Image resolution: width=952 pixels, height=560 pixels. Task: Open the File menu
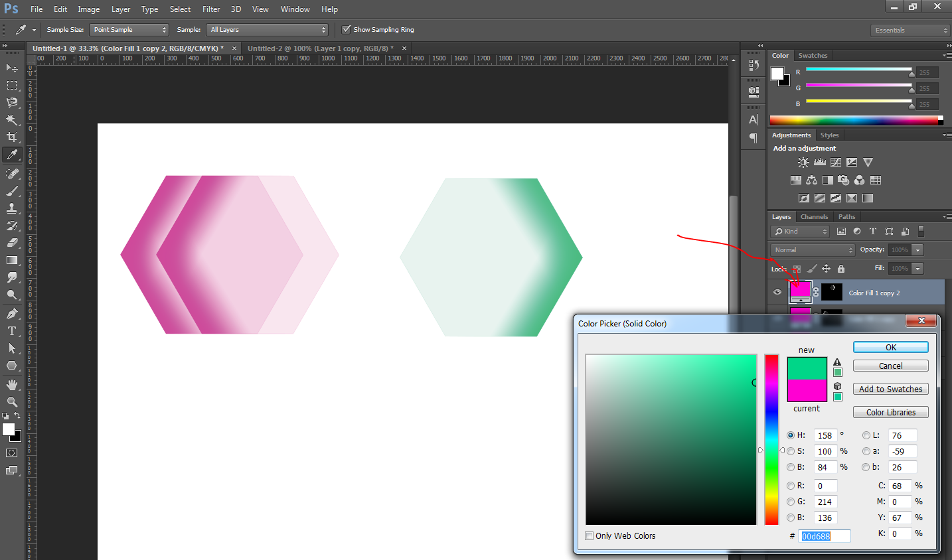point(37,9)
